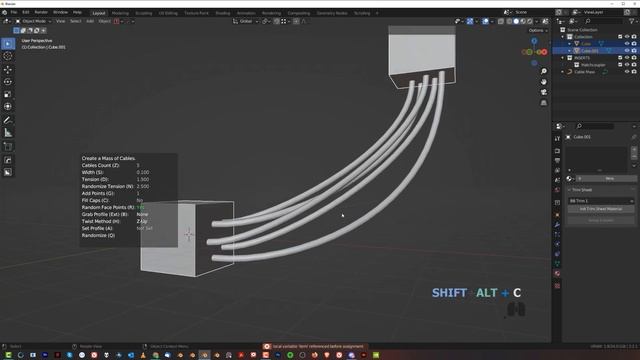
Task: Open the Modifiers wrench tab icon
Action: point(558,224)
